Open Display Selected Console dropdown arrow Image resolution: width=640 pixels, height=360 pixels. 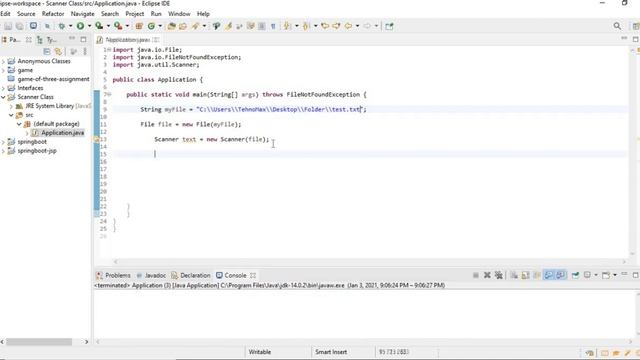(596, 276)
